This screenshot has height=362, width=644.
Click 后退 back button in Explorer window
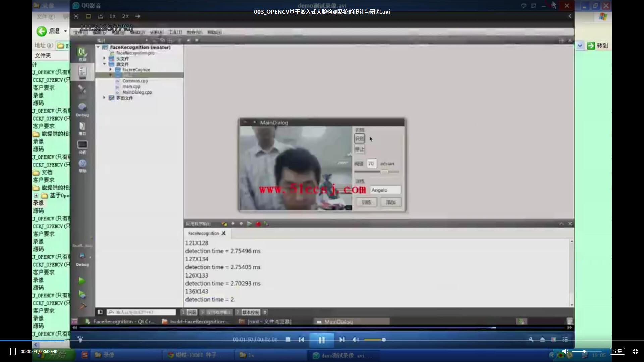click(x=48, y=31)
